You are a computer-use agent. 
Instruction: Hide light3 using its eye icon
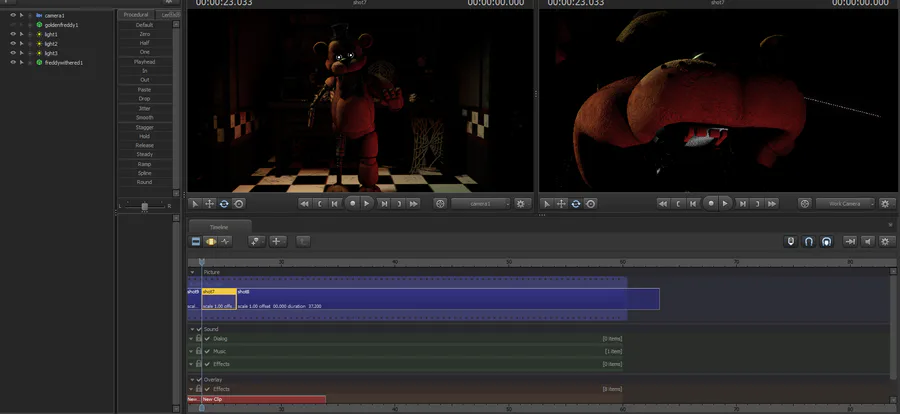13,53
